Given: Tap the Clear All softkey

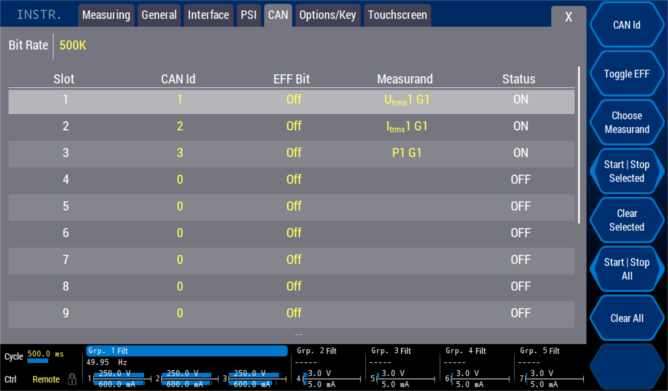Looking at the screenshot, I should 627,318.
